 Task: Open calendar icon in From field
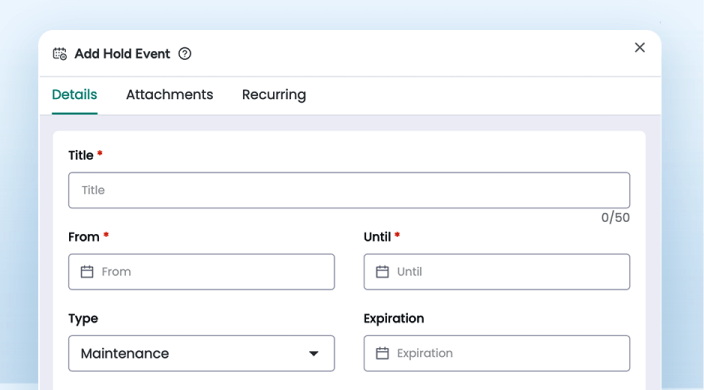87,272
